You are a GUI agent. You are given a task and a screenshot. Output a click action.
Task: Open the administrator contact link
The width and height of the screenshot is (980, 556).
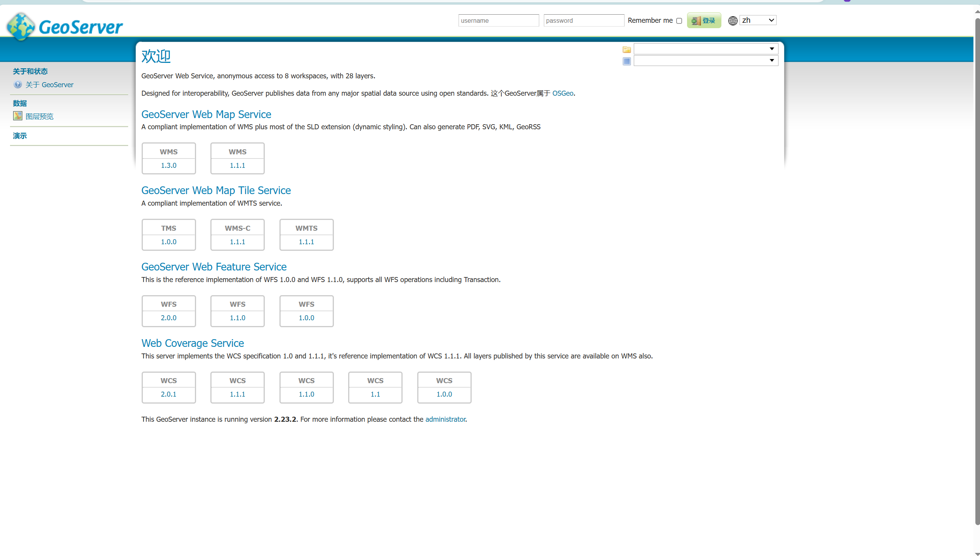tap(445, 419)
